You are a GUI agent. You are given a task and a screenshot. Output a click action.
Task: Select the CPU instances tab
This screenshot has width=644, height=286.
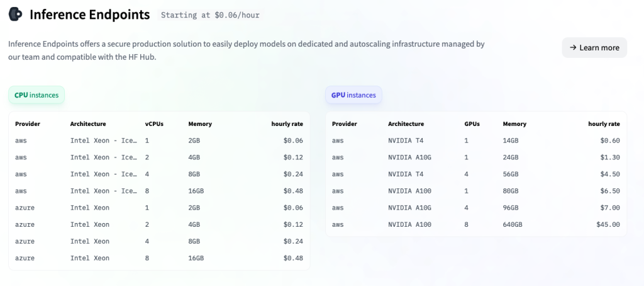pyautogui.click(x=36, y=95)
